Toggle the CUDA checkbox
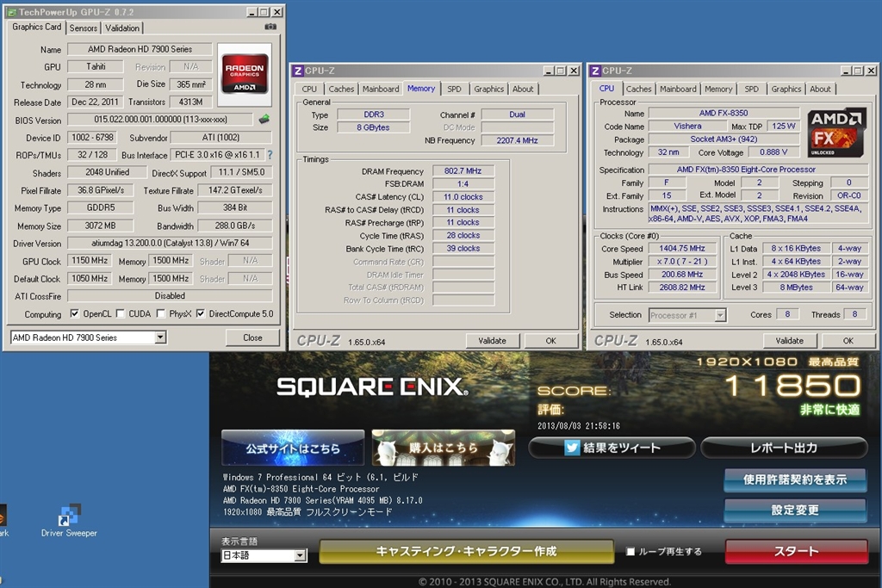This screenshot has height=588, width=882. (x=120, y=313)
